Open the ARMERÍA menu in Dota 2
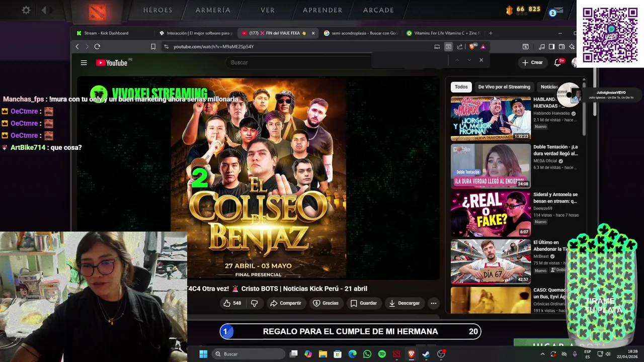The image size is (644, 362). (213, 10)
